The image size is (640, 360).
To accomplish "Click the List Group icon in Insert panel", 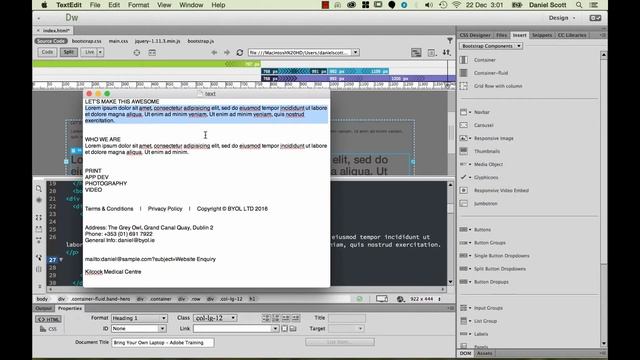I will (463, 321).
